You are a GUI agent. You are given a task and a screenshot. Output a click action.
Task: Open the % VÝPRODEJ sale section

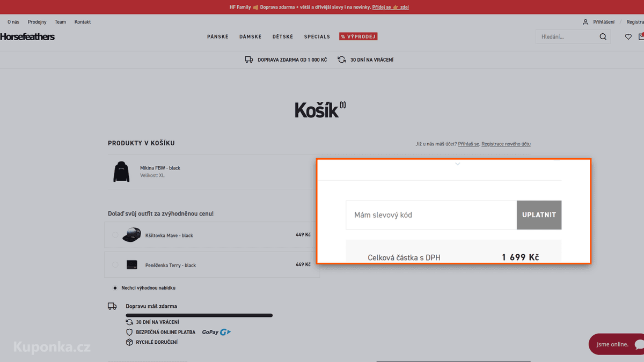coord(358,36)
